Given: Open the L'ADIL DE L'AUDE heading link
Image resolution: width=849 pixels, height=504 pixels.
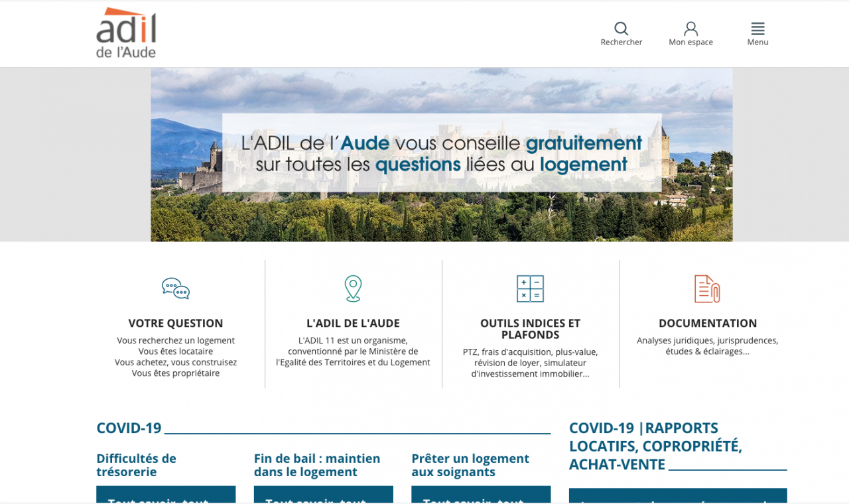Looking at the screenshot, I should 353,324.
